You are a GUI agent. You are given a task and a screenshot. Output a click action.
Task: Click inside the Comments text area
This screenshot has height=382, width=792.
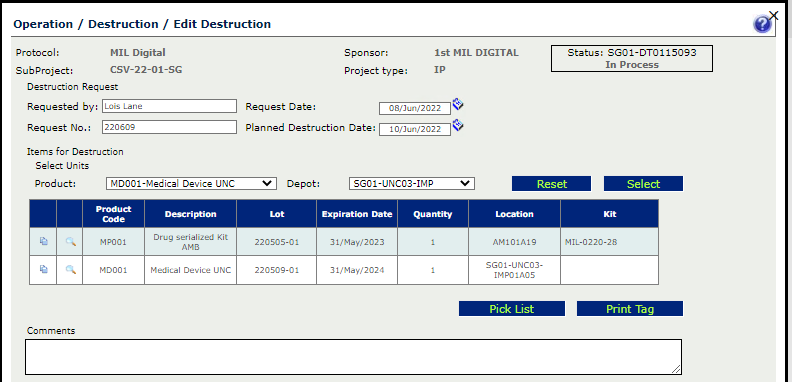353,357
